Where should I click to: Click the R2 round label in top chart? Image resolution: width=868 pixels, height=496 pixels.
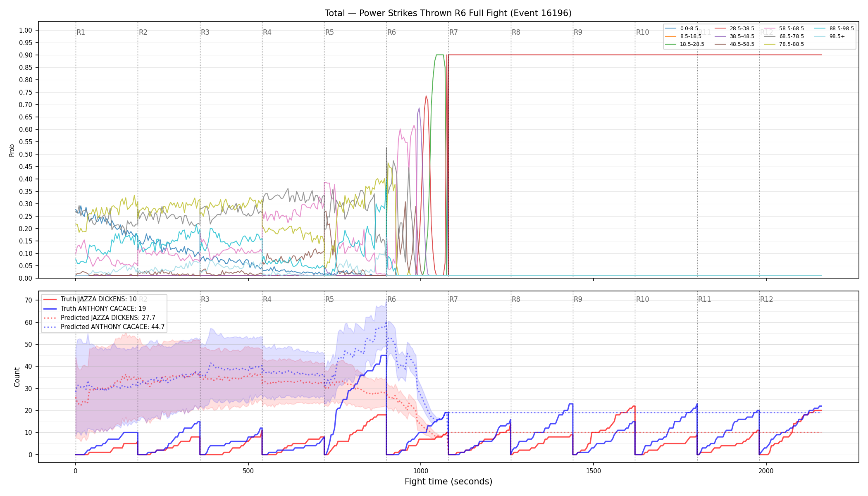click(x=143, y=32)
